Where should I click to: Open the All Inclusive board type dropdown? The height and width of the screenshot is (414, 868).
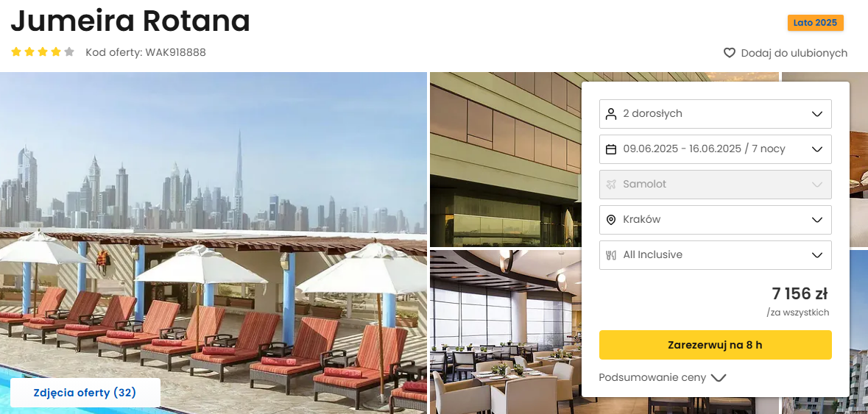[715, 255]
